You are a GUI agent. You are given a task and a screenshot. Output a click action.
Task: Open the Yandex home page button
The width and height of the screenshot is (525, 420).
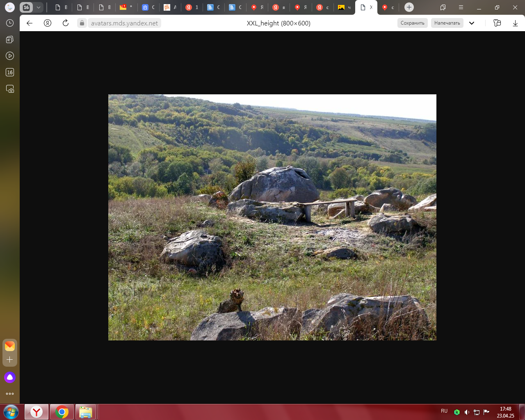click(48, 23)
